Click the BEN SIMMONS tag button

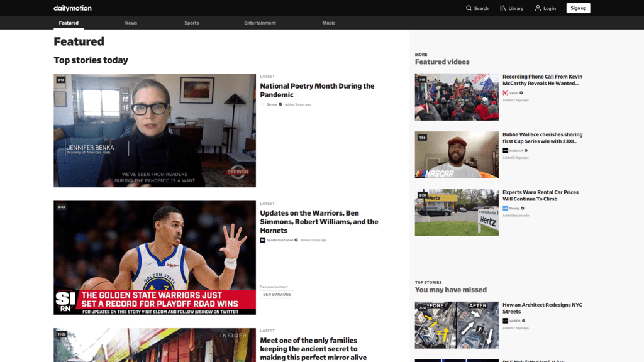pyautogui.click(x=277, y=295)
